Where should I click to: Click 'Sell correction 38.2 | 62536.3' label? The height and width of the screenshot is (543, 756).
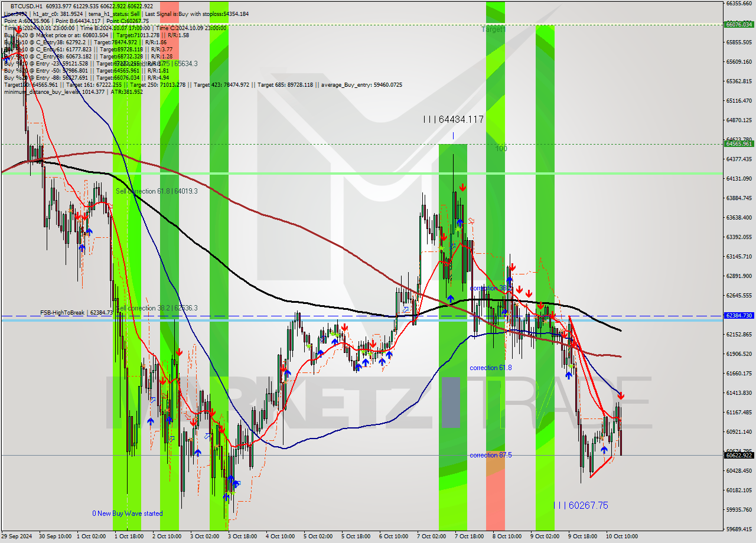coord(157,308)
